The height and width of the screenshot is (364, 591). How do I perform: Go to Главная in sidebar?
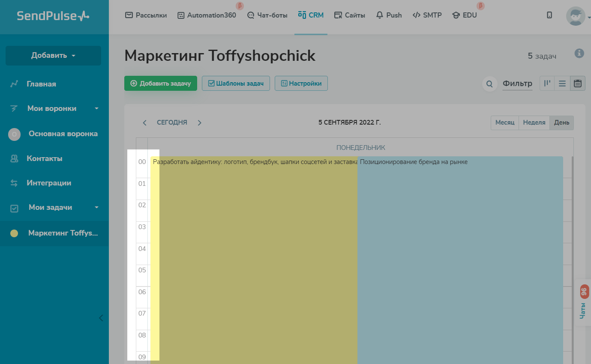[41, 84]
